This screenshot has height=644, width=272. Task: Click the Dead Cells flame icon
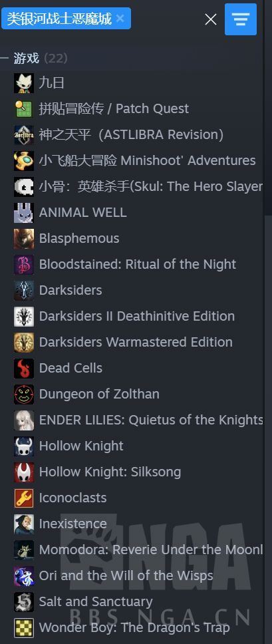coord(24,369)
